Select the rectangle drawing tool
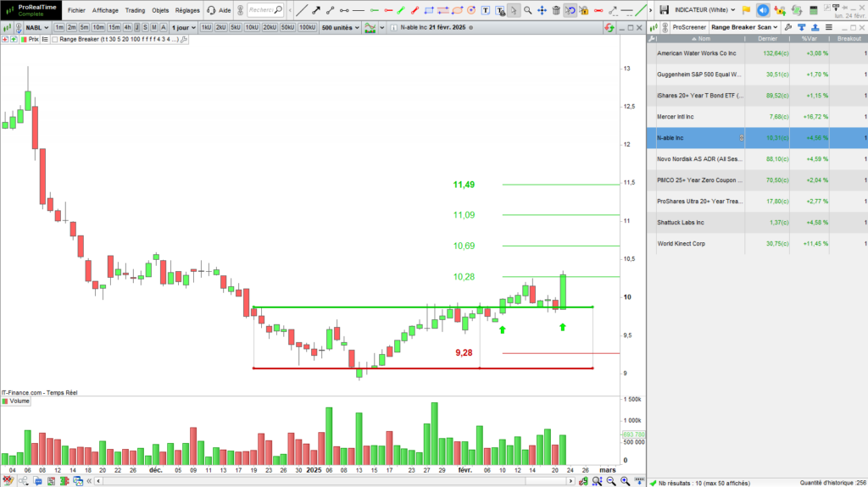This screenshot has height=487, width=868. click(429, 10)
